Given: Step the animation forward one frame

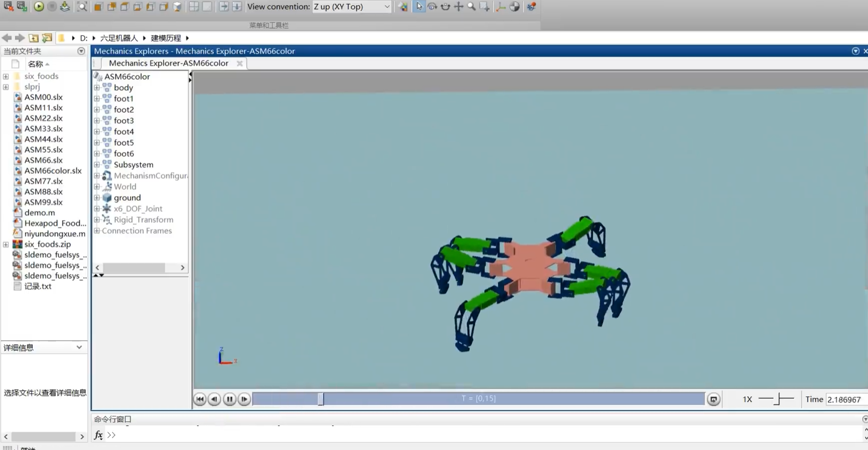Looking at the screenshot, I should pos(244,399).
